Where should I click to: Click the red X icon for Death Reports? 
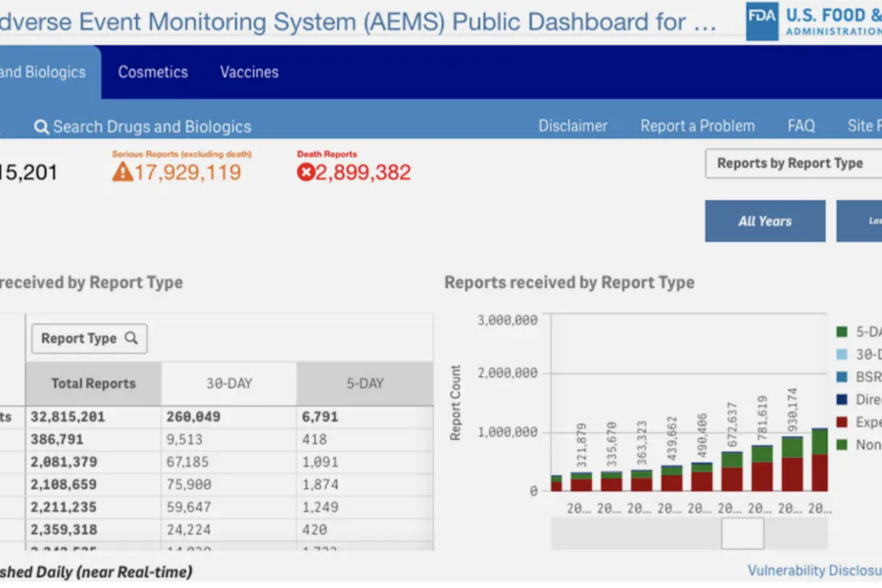[x=307, y=172]
